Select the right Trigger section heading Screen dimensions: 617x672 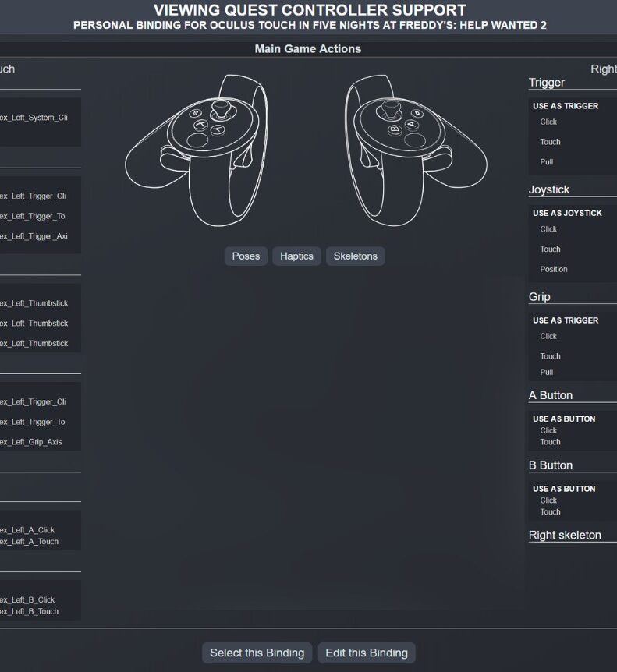click(547, 83)
